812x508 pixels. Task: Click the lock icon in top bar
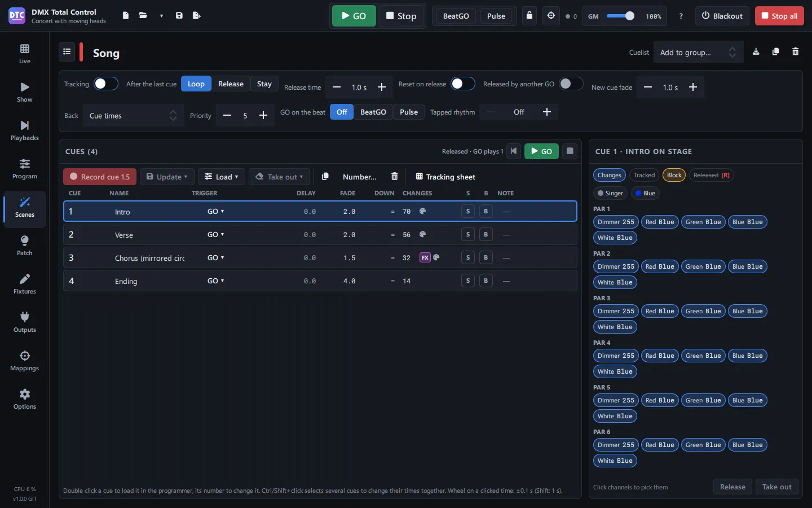click(529, 16)
